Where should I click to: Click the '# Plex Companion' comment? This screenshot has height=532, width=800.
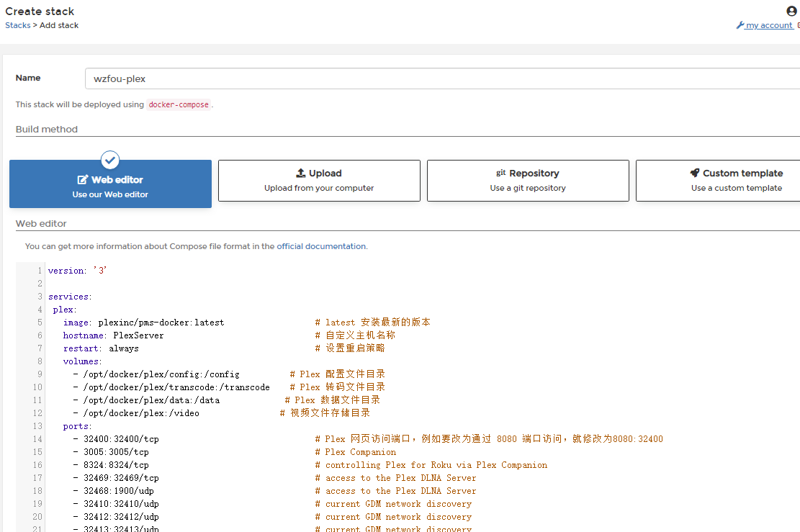coord(355,452)
